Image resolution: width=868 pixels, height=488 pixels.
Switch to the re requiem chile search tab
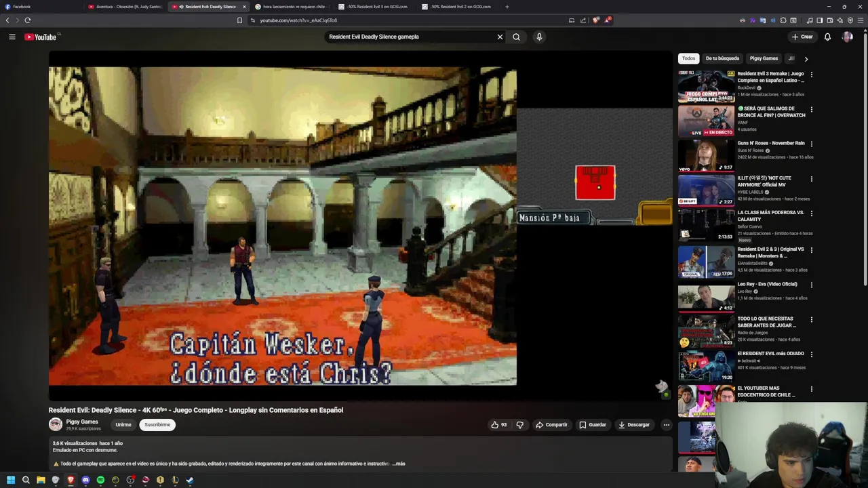293,7
